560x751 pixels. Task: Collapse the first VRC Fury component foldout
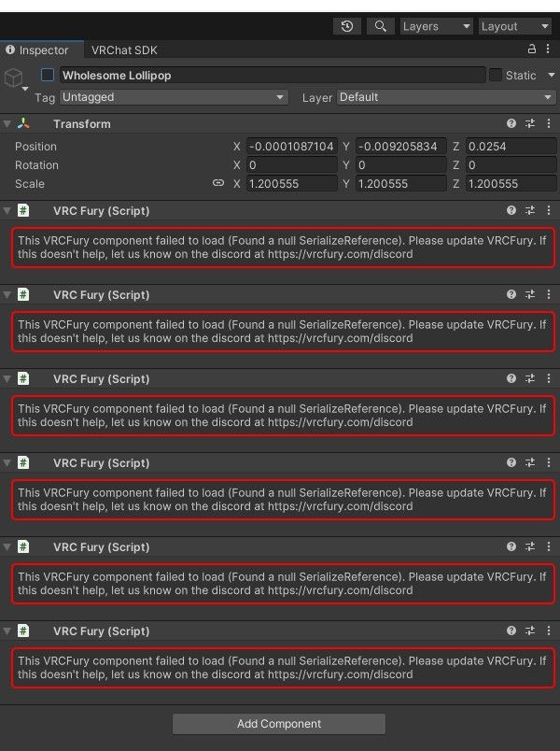pos(7,211)
